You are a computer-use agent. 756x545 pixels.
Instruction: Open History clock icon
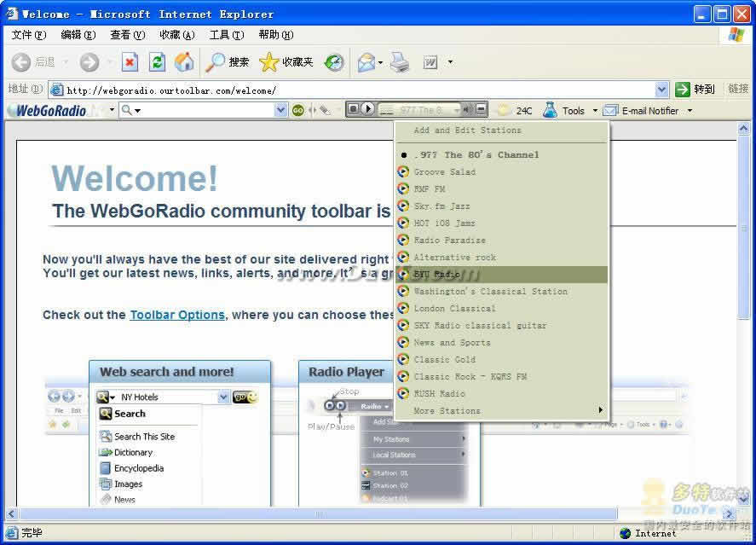(x=334, y=62)
